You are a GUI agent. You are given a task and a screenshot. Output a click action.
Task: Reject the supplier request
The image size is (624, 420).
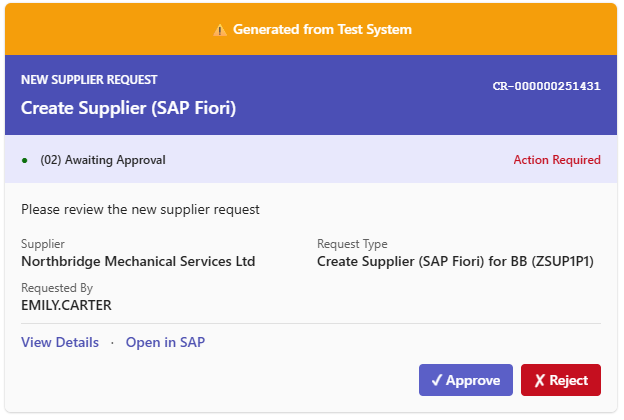pos(561,380)
